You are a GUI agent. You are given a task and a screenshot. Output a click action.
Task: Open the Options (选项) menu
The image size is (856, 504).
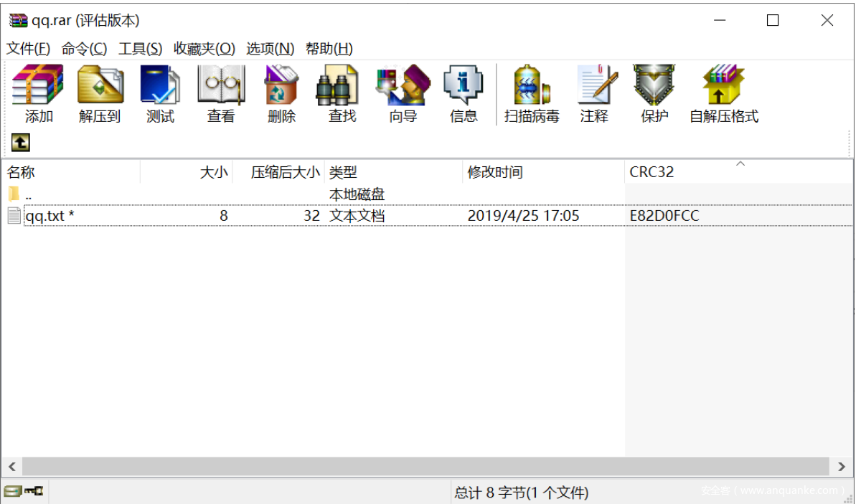pos(271,49)
